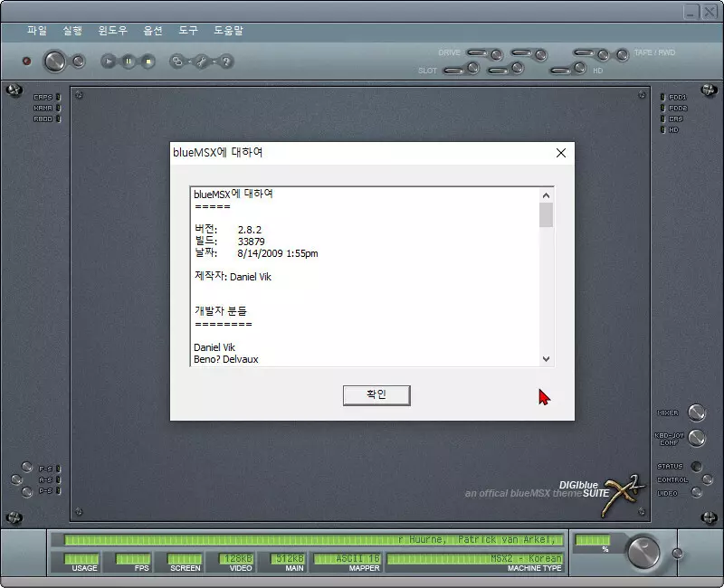
Task: Open the wrench tools icon in toolbar
Action: (x=202, y=61)
